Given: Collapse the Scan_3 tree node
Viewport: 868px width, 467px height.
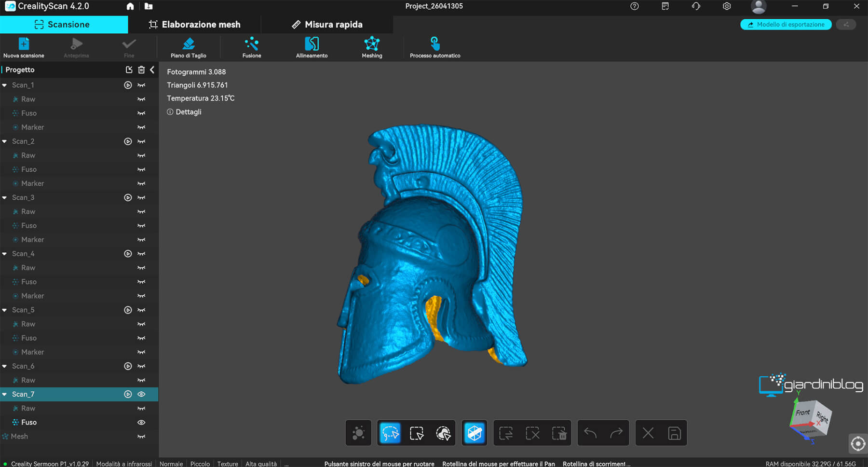Looking at the screenshot, I should [5, 198].
